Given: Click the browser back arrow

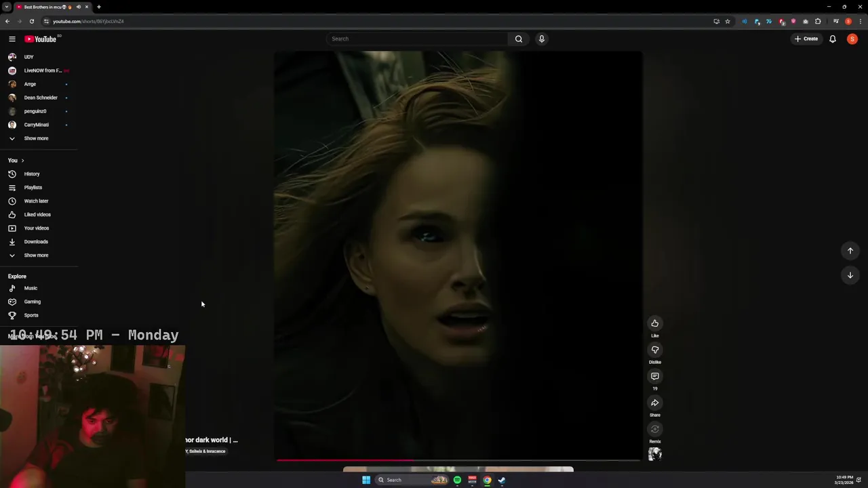Looking at the screenshot, I should click(x=7, y=21).
